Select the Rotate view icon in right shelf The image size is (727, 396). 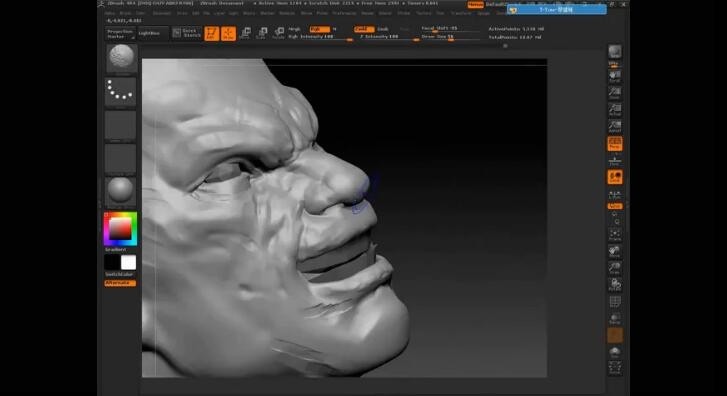coord(615,285)
